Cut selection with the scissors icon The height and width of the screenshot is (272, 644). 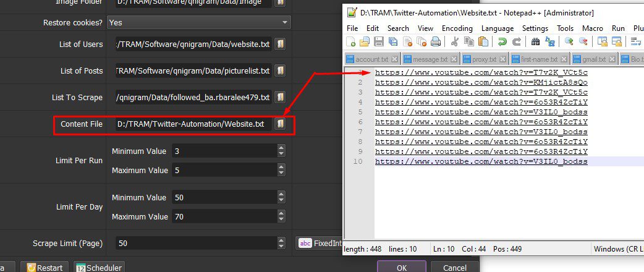pyautogui.click(x=455, y=41)
